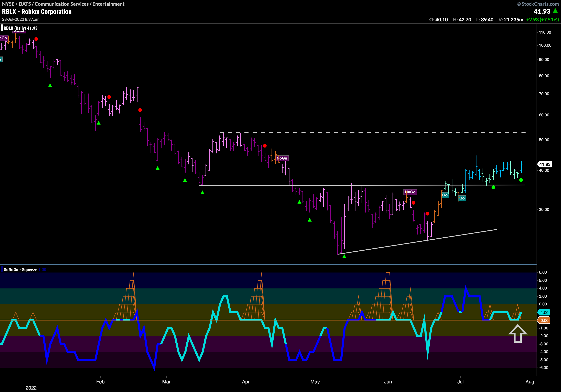The width and height of the screenshot is (561, 392).
Task: Click the StockCharts.com copyright text
Action: [x=538, y=4]
